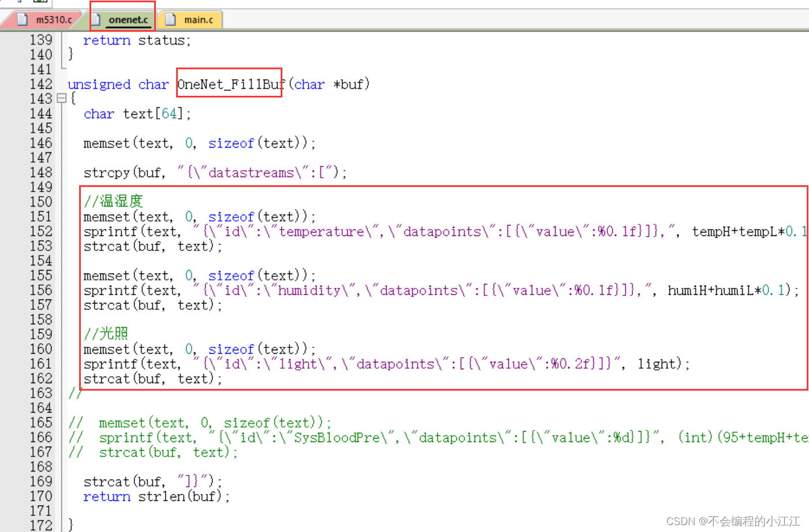Click the light sprintf line
Screen dimensions: 809x532
386,364
